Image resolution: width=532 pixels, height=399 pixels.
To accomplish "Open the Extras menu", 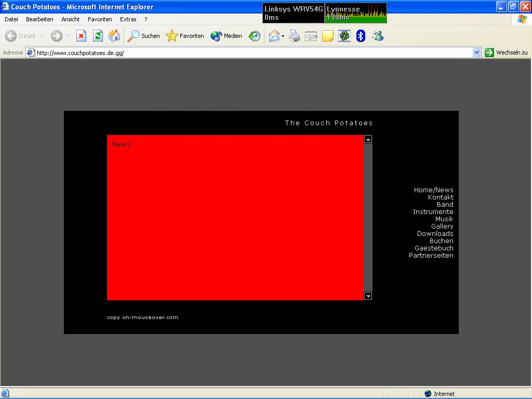I will pyautogui.click(x=128, y=19).
